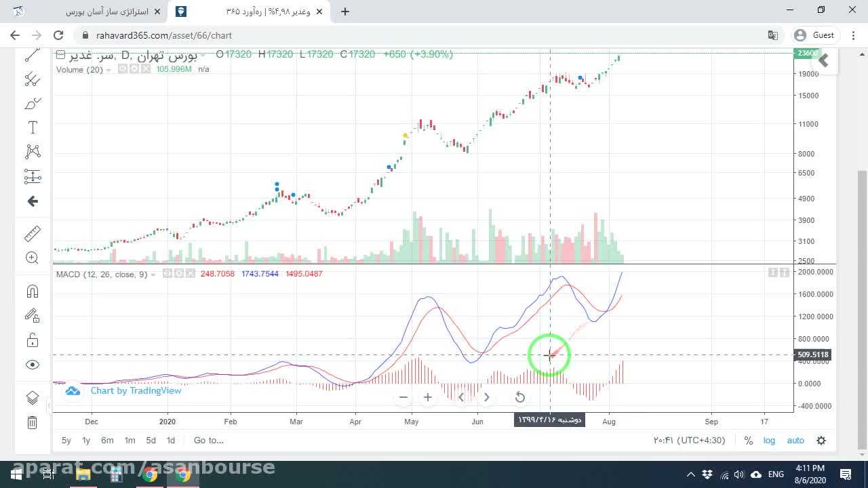Toggle hide all drawings eye icon
The height and width of the screenshot is (488, 868).
[32, 365]
